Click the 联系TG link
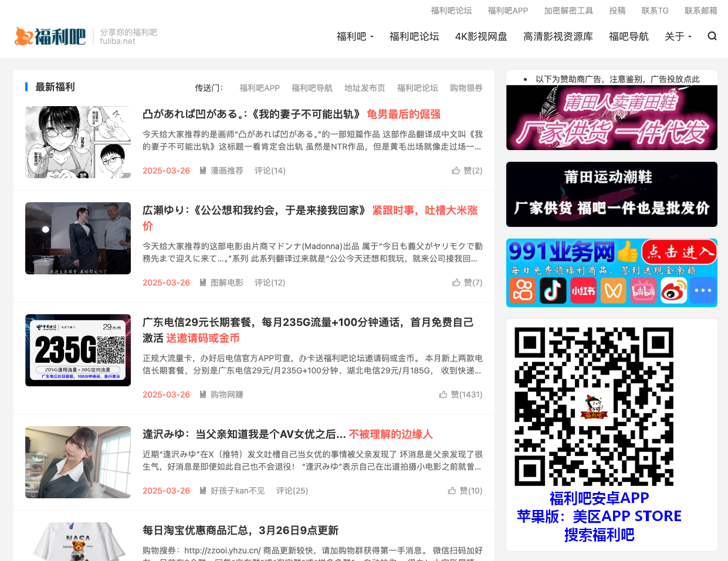 655,11
